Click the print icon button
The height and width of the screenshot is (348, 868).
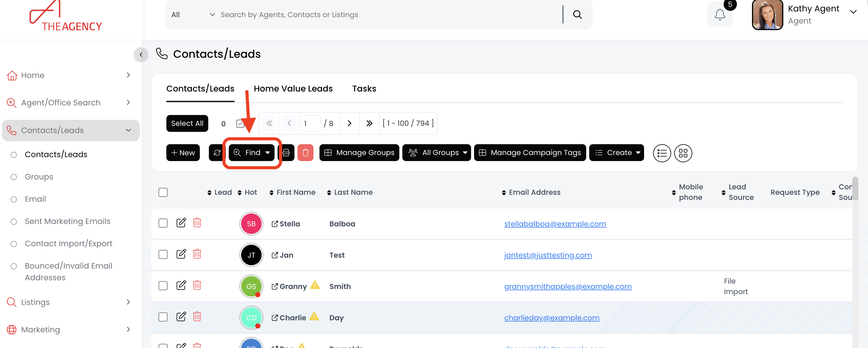(x=286, y=153)
